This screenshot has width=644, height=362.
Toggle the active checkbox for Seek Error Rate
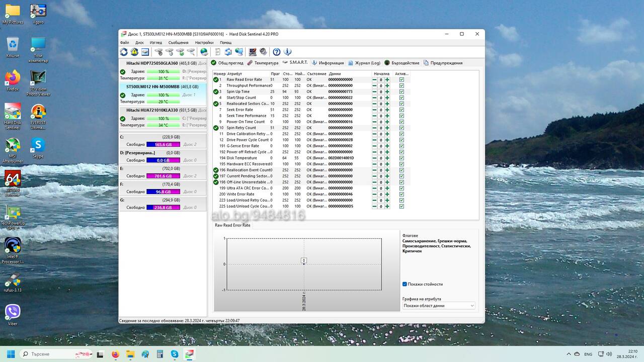401,110
